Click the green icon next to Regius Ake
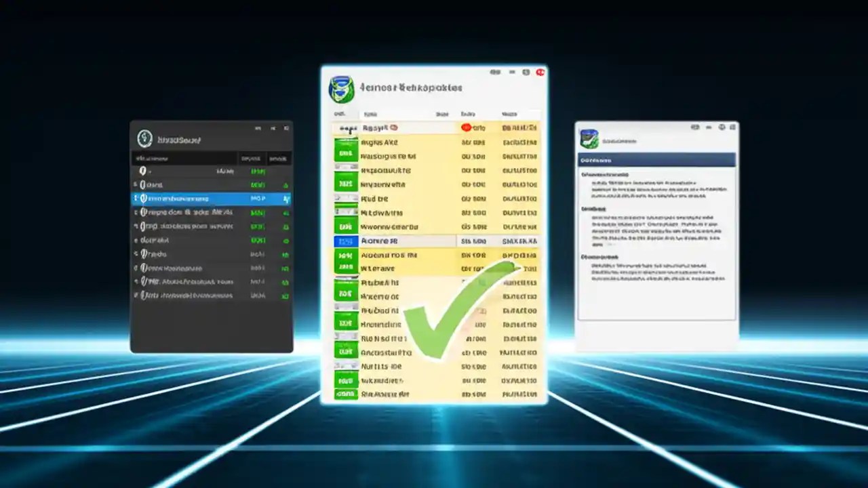This screenshot has height=488, width=868. click(346, 142)
